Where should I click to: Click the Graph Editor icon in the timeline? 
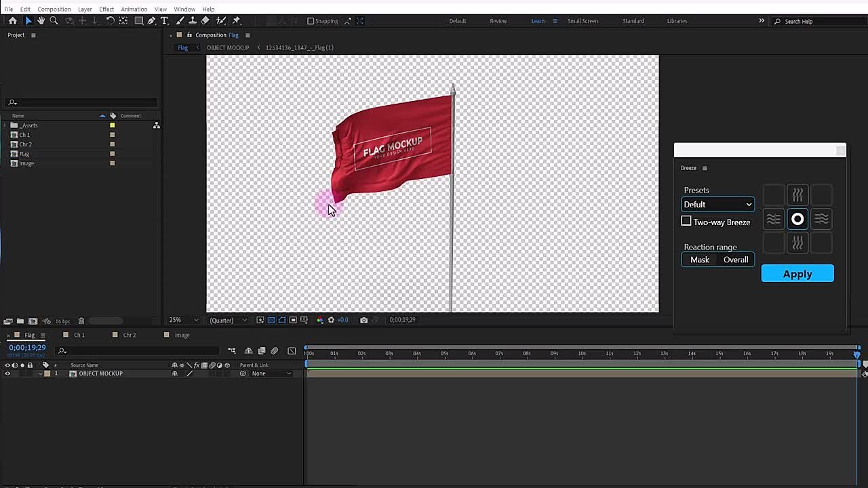pyautogui.click(x=292, y=351)
